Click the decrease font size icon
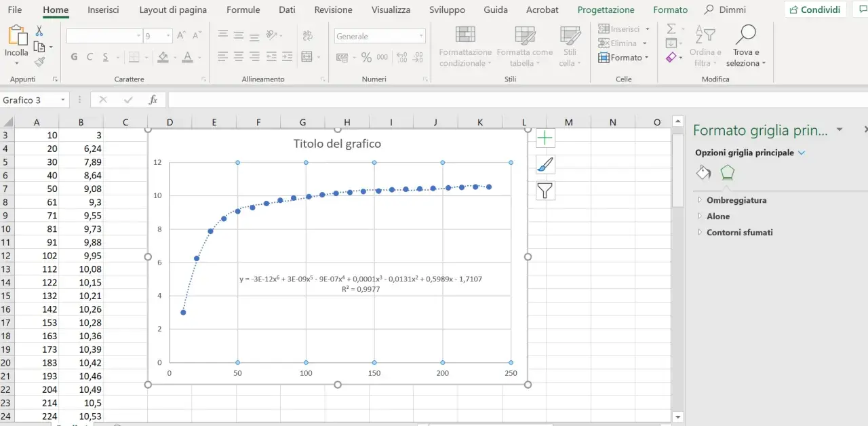This screenshot has height=426, width=868. [197, 36]
